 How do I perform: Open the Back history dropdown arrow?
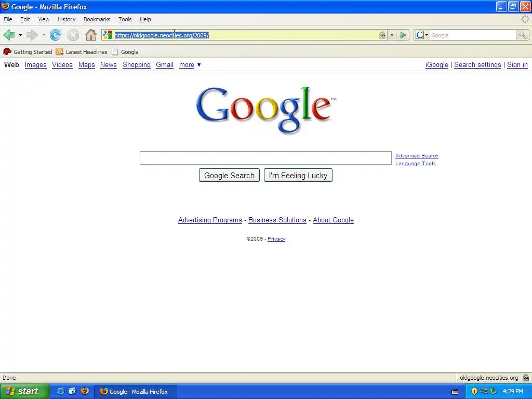pyautogui.click(x=20, y=35)
